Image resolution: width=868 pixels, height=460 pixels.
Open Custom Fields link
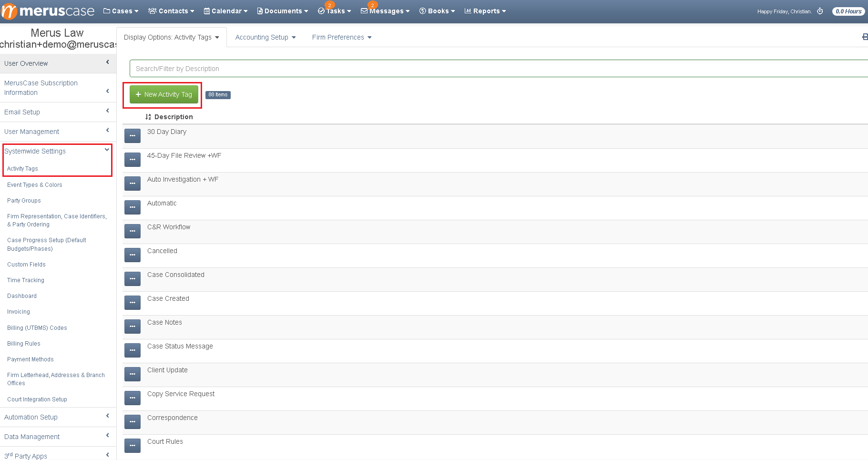point(26,265)
